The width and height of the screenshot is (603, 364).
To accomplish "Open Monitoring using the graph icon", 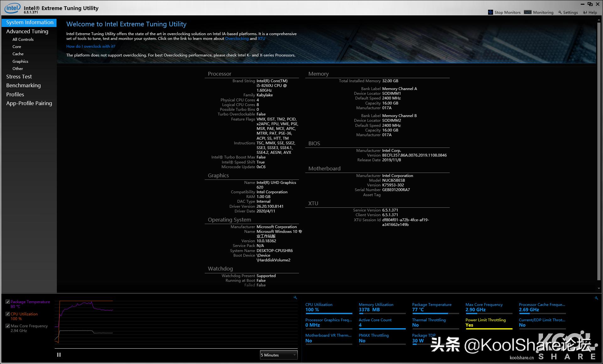I will [x=528, y=13].
